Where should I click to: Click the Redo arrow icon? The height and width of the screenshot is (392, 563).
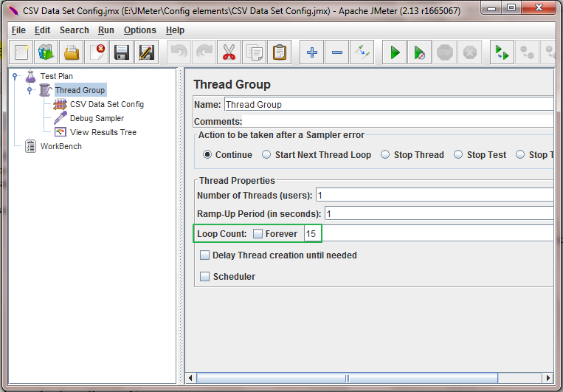pos(204,52)
